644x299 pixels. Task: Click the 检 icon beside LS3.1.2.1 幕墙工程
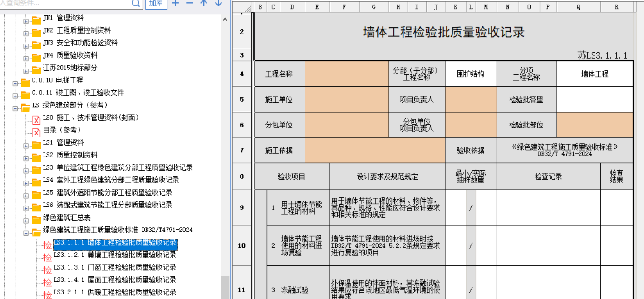(x=47, y=258)
